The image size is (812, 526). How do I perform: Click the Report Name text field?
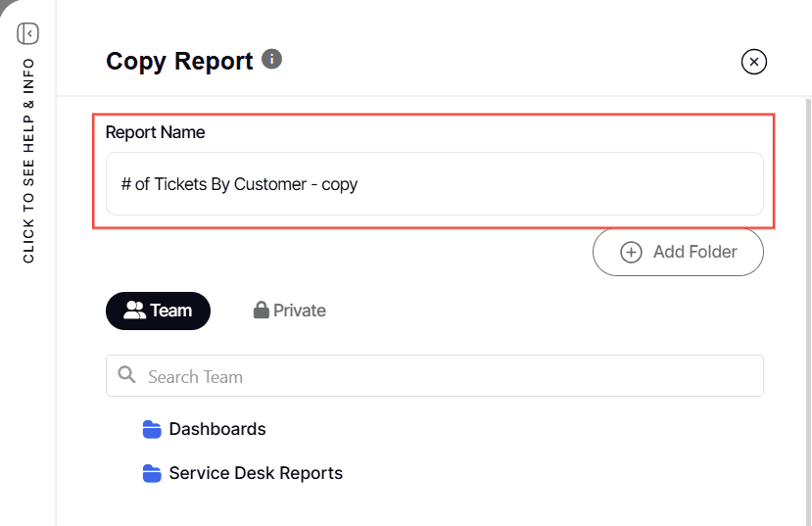435,184
